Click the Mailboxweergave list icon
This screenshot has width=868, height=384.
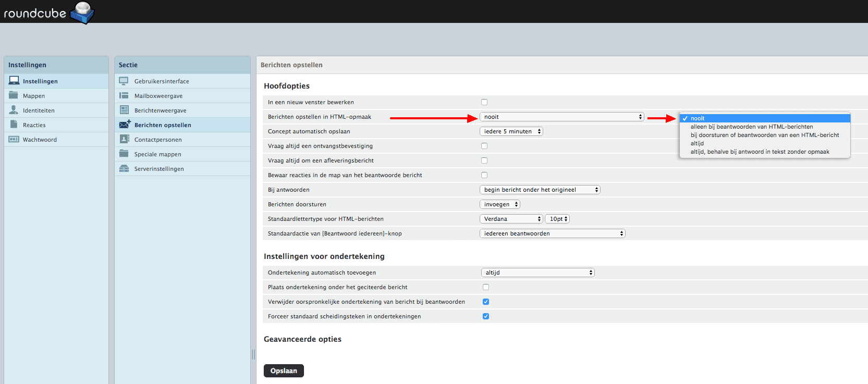pos(124,95)
